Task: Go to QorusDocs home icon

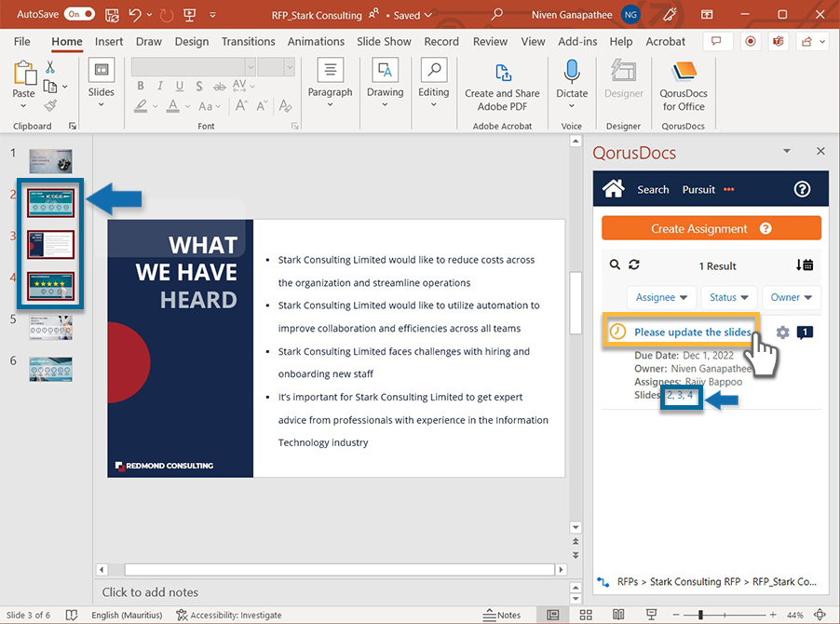Action: coord(614,189)
